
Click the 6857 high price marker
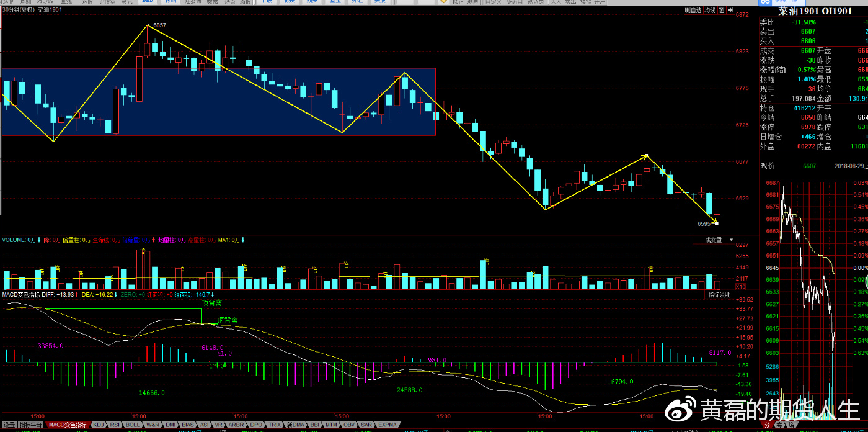point(159,25)
